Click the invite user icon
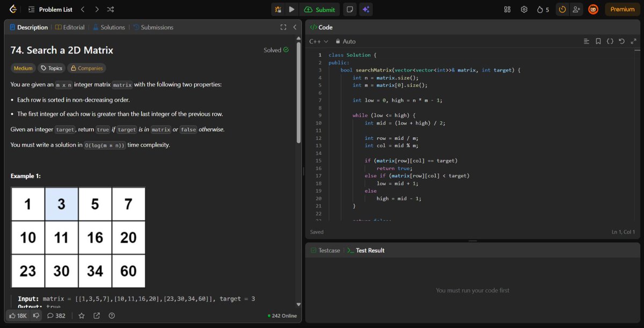The height and width of the screenshot is (328, 644). click(x=576, y=10)
